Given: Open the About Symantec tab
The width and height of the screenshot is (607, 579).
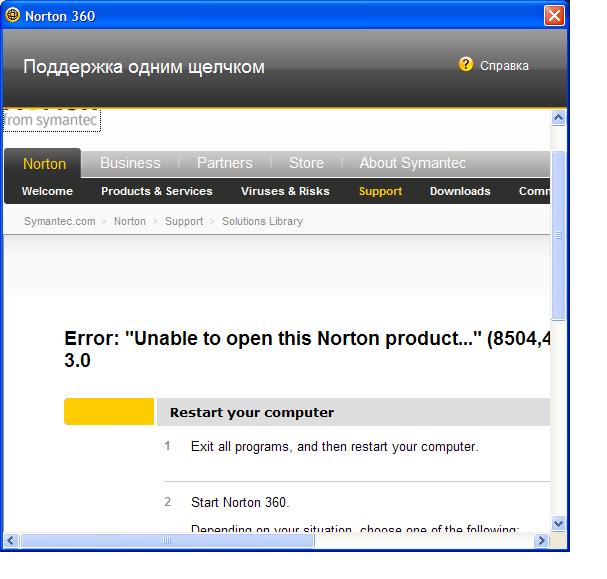Looking at the screenshot, I should coord(413,163).
